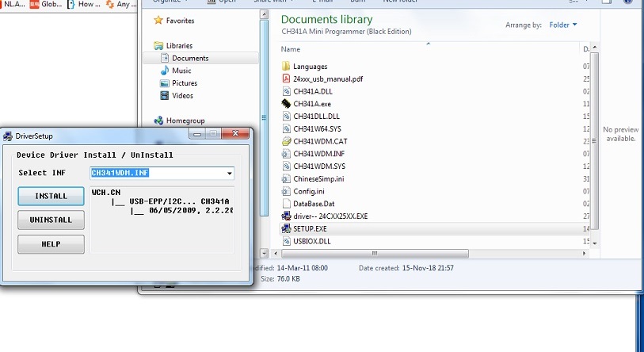Click the file list scroll left arrow
The width and height of the screenshot is (644, 352).
(x=276, y=254)
